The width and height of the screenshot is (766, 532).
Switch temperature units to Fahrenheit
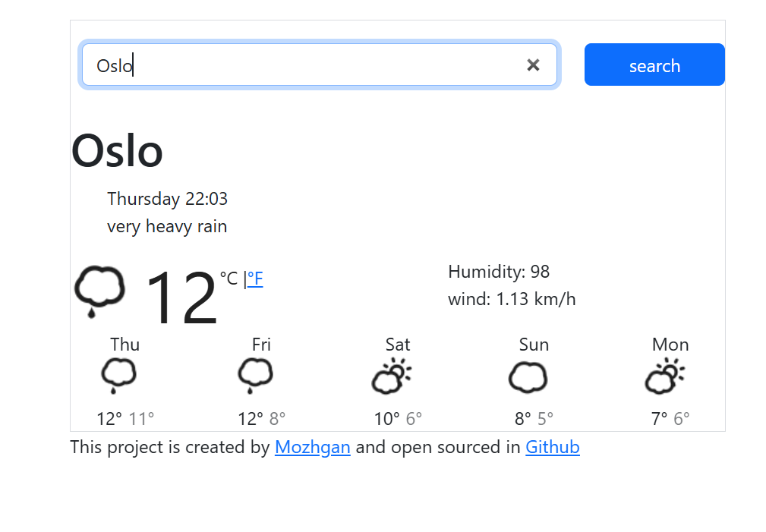click(x=255, y=279)
